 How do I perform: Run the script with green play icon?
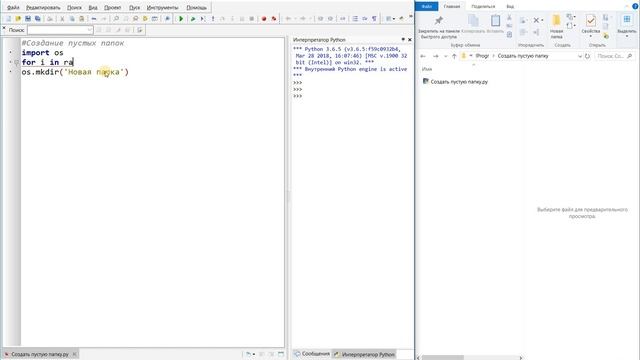point(181,19)
